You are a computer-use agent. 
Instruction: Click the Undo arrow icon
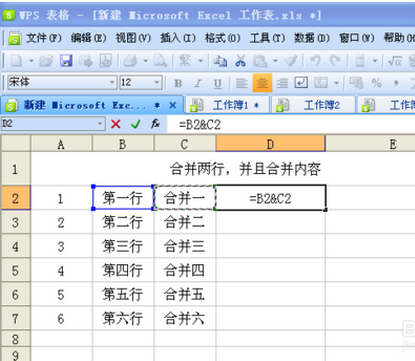coord(315,61)
